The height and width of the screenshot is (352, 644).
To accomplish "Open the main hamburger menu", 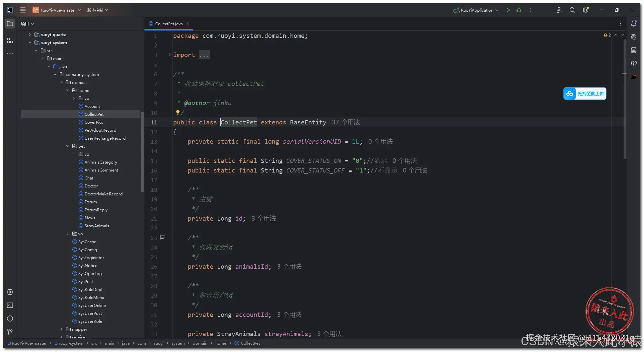I will [x=23, y=10].
